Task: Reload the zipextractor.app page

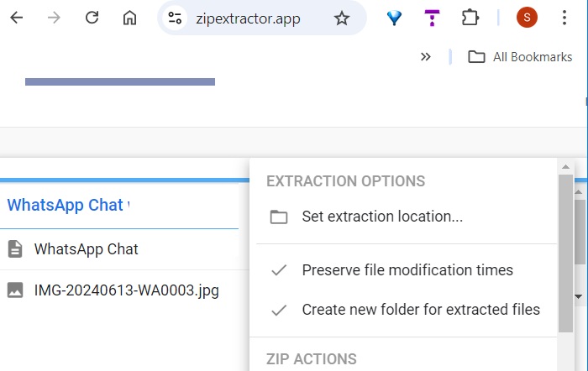Action: [x=92, y=18]
